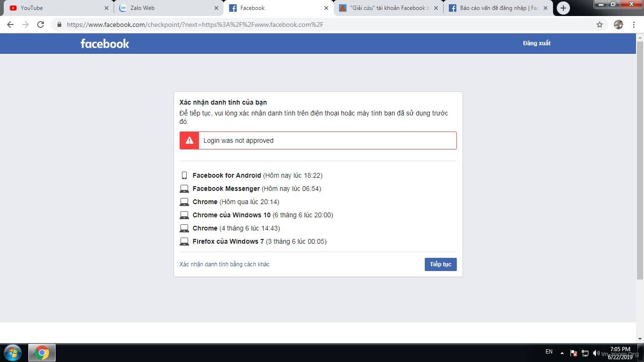Bookmark this page with the star icon
644x362 pixels.
click(x=600, y=25)
